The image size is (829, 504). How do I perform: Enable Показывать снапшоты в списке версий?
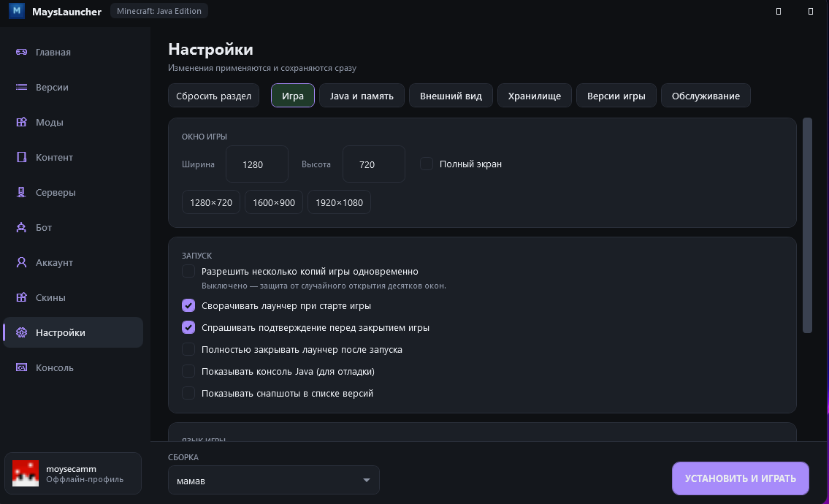click(188, 393)
